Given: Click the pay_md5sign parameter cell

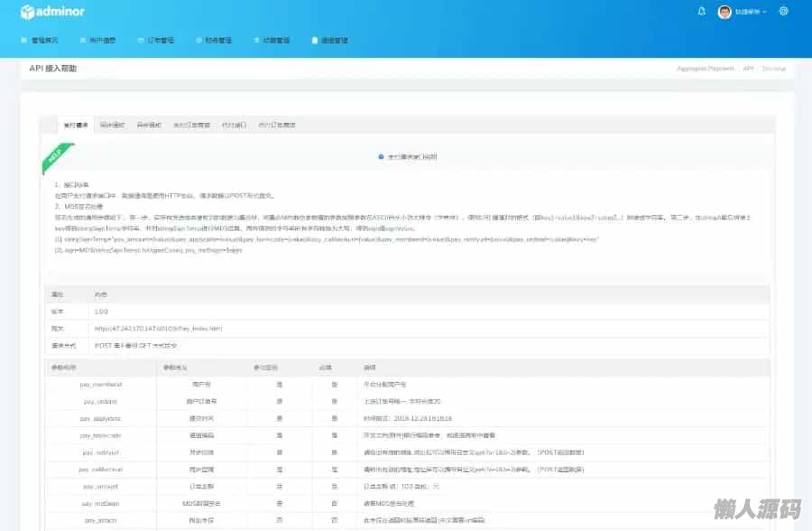Looking at the screenshot, I should (x=100, y=504).
